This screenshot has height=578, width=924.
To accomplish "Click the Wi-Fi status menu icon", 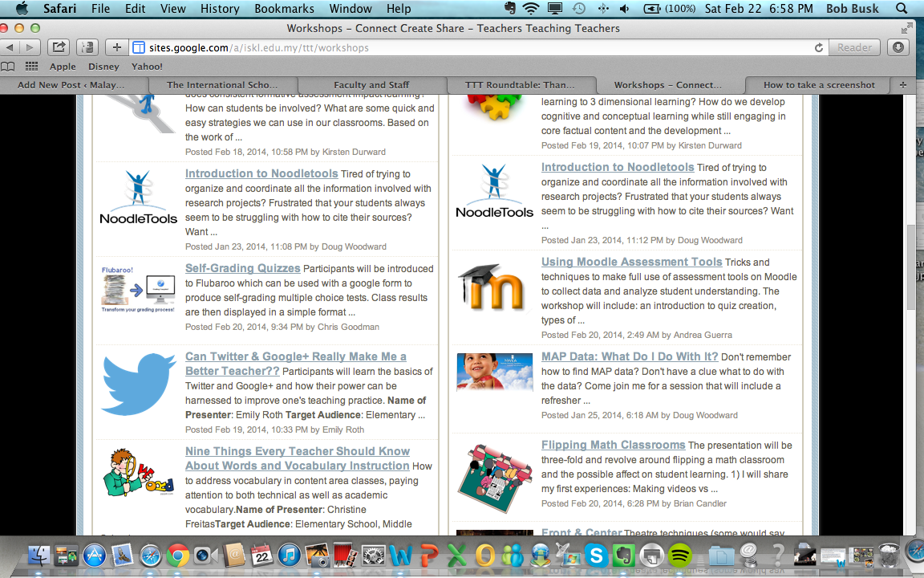I will coord(530,9).
